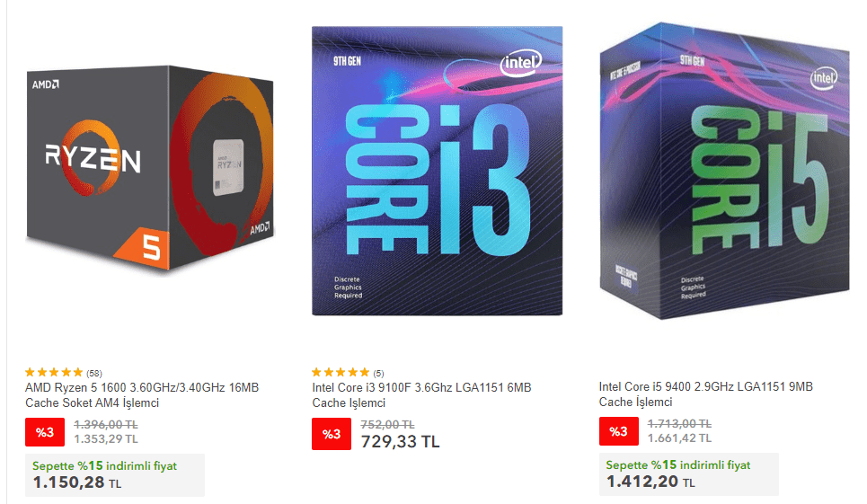Click the 1.661,42 TL price
Screen dimensions: 867x504
point(679,438)
